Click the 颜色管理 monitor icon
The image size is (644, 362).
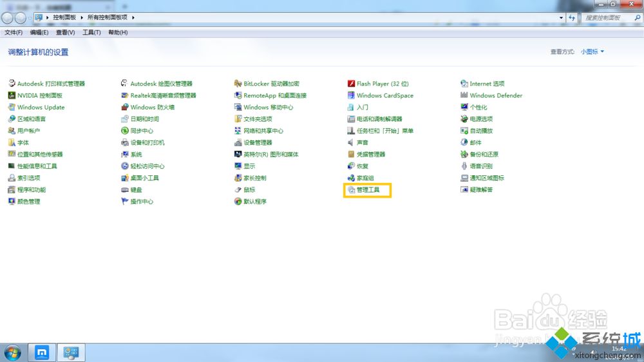pyautogui.click(x=12, y=202)
